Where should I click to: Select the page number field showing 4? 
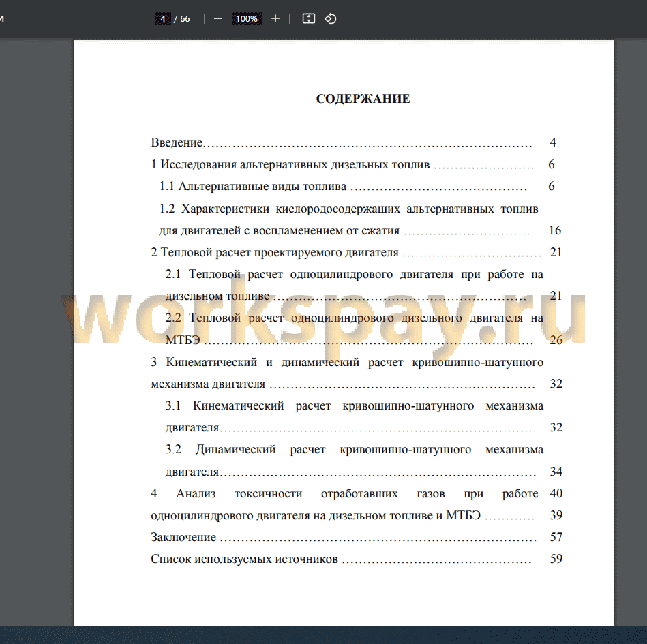point(162,18)
